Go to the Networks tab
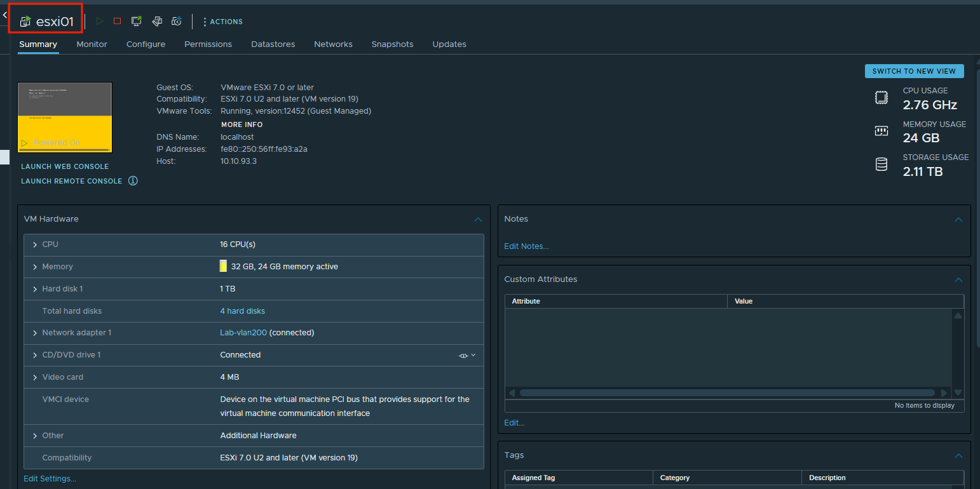This screenshot has width=980, height=489. pyautogui.click(x=333, y=44)
